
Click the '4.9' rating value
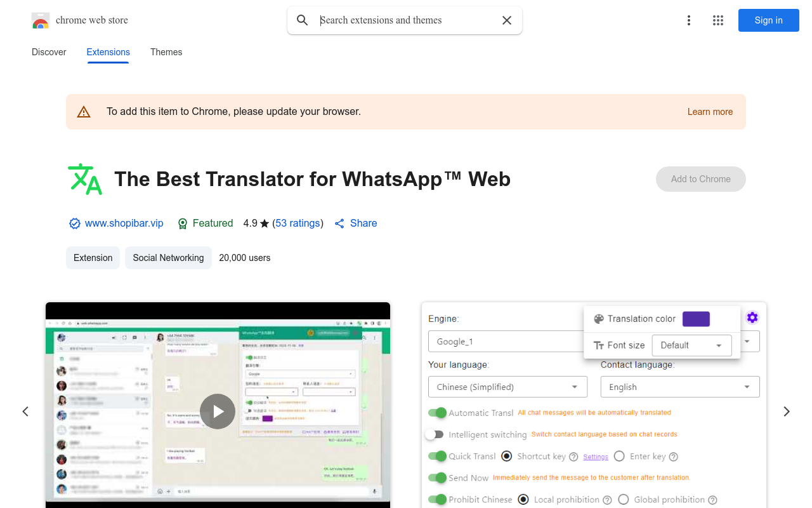point(250,224)
